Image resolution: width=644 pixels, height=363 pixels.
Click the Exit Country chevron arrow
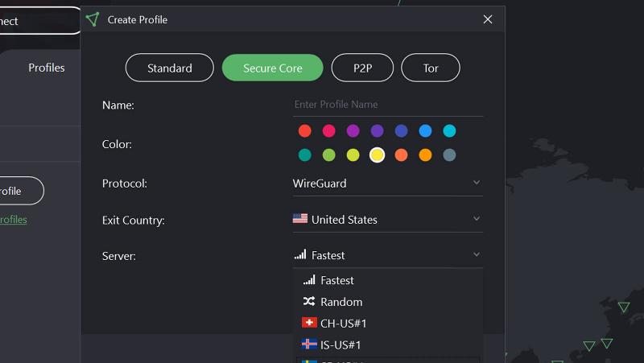coord(477,218)
